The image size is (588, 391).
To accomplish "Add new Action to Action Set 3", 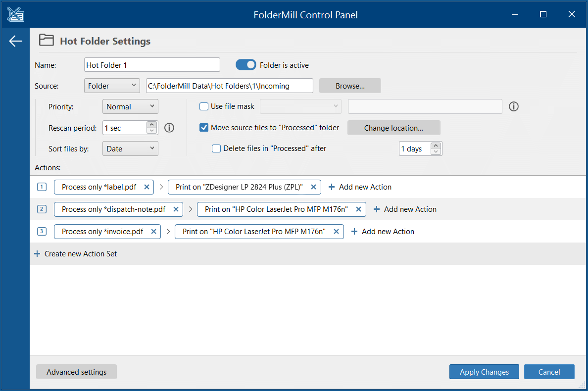I will tap(383, 231).
